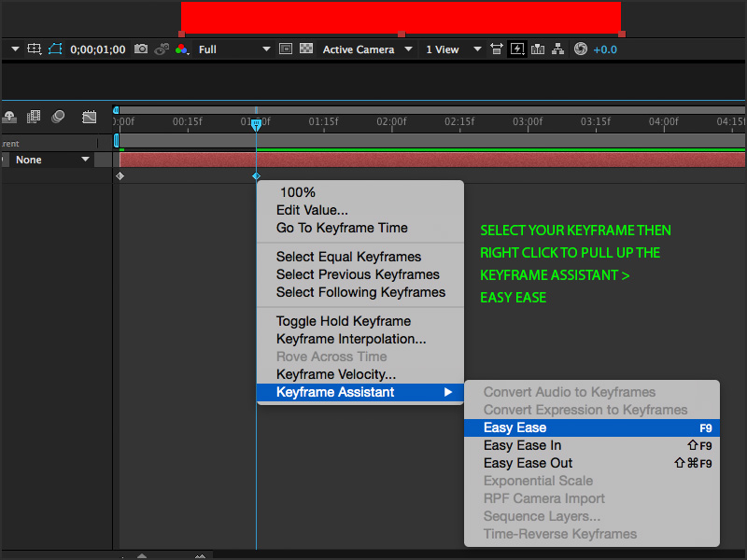Toggle mask and shape path visibility icon
The image size is (747, 560).
(x=55, y=49)
